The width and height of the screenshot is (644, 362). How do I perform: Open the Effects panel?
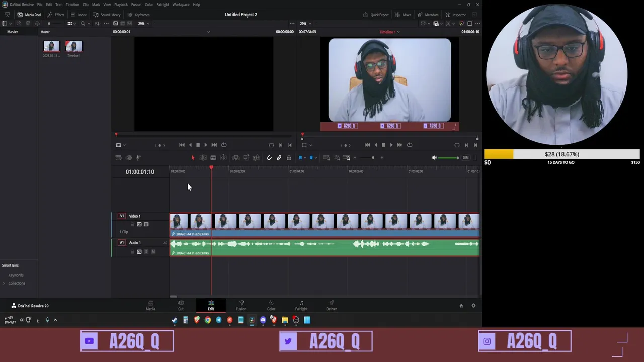[56, 15]
